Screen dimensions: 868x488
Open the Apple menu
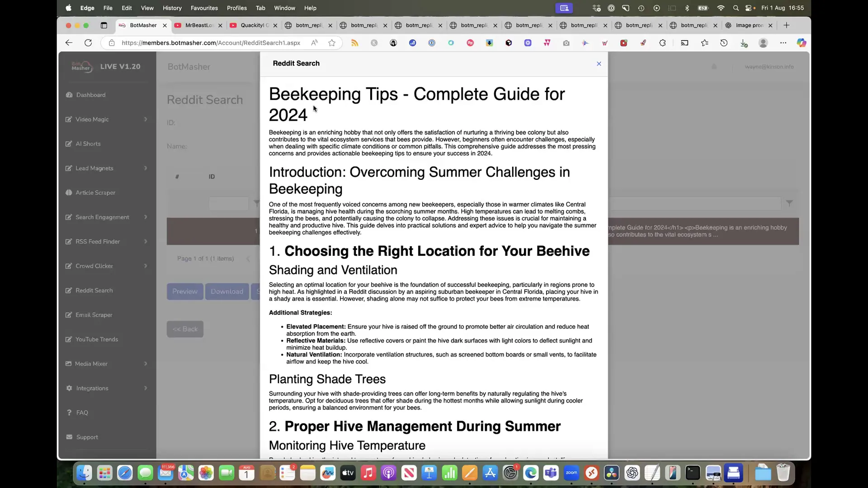[68, 8]
